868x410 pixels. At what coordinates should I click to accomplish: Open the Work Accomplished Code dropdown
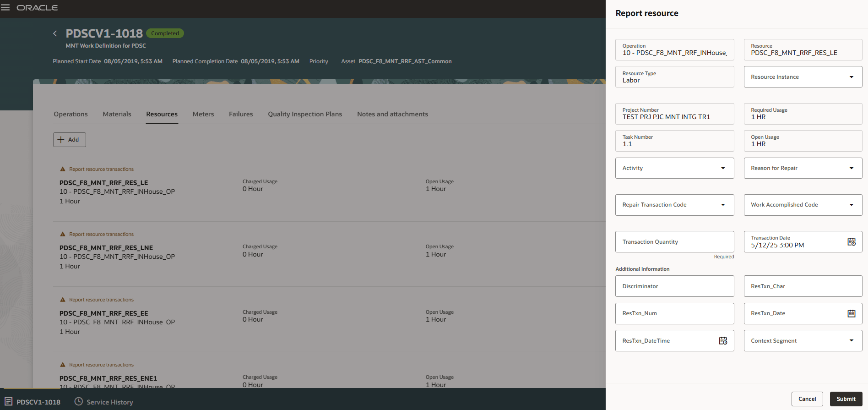click(852, 205)
